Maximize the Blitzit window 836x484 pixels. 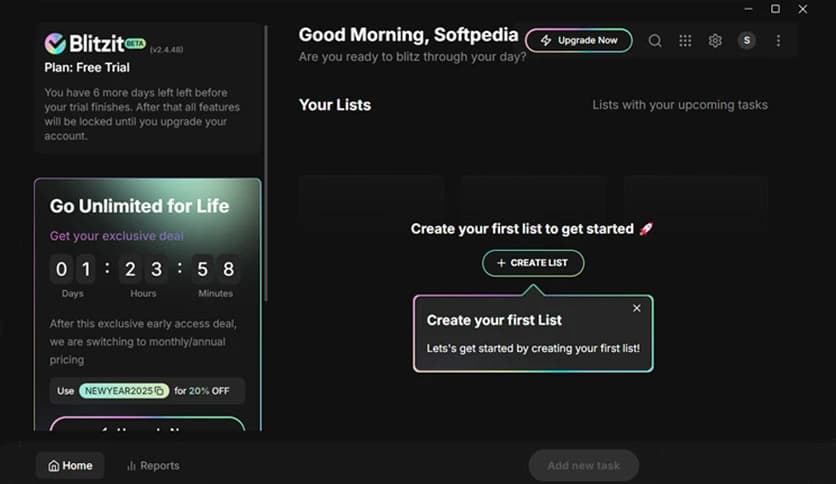[x=775, y=9]
